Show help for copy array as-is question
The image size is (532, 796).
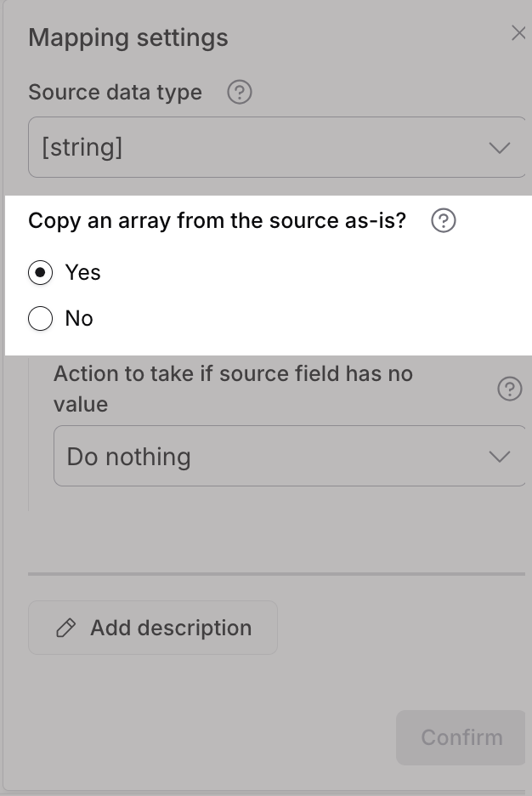point(444,221)
